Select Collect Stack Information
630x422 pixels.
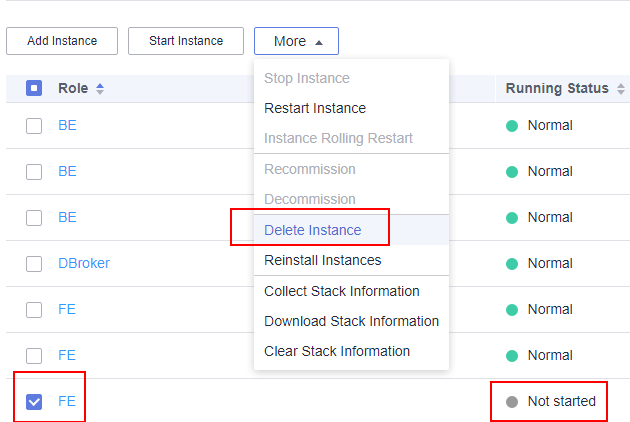[x=341, y=291]
